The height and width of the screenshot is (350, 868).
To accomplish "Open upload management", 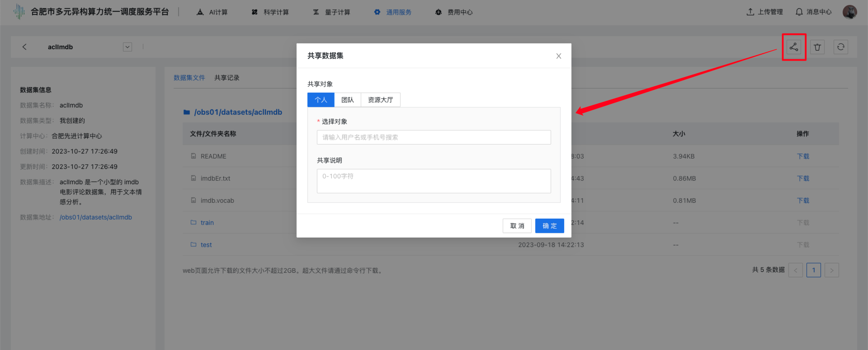I will [x=764, y=12].
